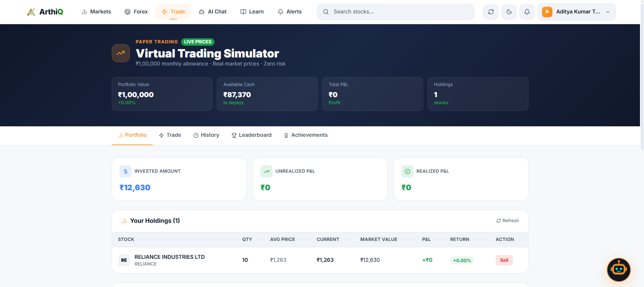Click the AVG PRICE column header

[283, 239]
